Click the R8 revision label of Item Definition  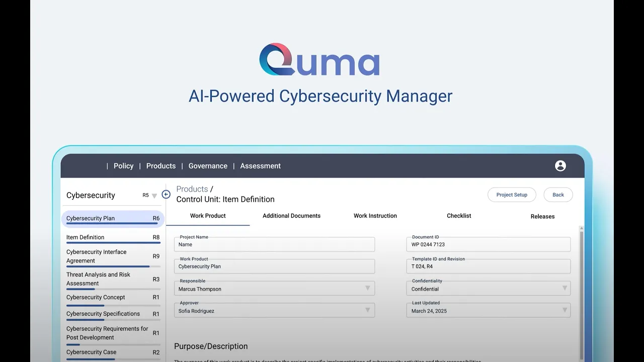pyautogui.click(x=156, y=237)
